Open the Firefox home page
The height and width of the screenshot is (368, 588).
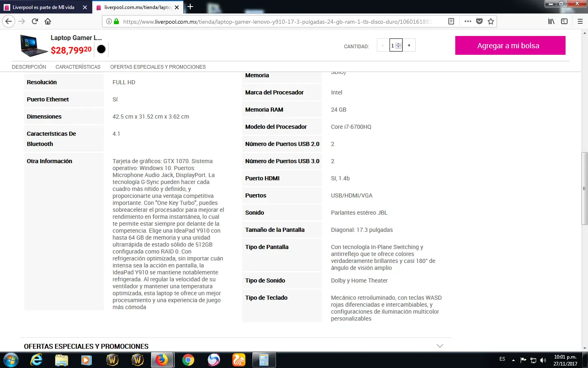[48, 21]
